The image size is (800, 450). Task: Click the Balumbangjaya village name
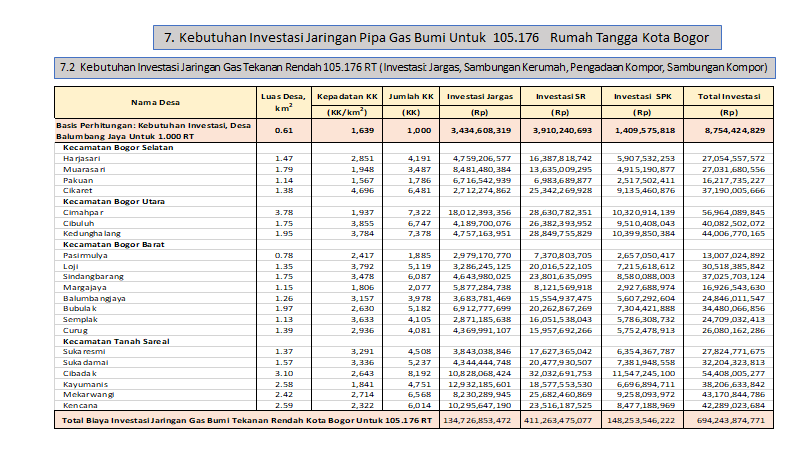point(94,298)
